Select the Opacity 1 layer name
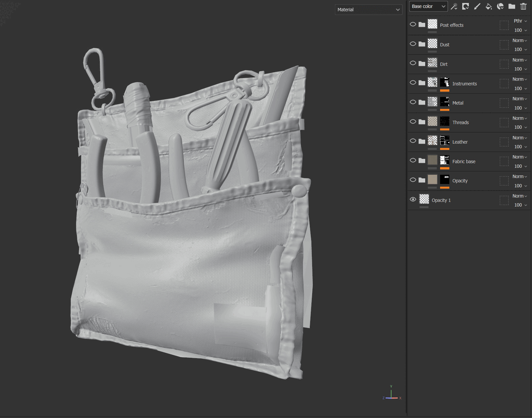Screen dimensions: 532x418 441,200
